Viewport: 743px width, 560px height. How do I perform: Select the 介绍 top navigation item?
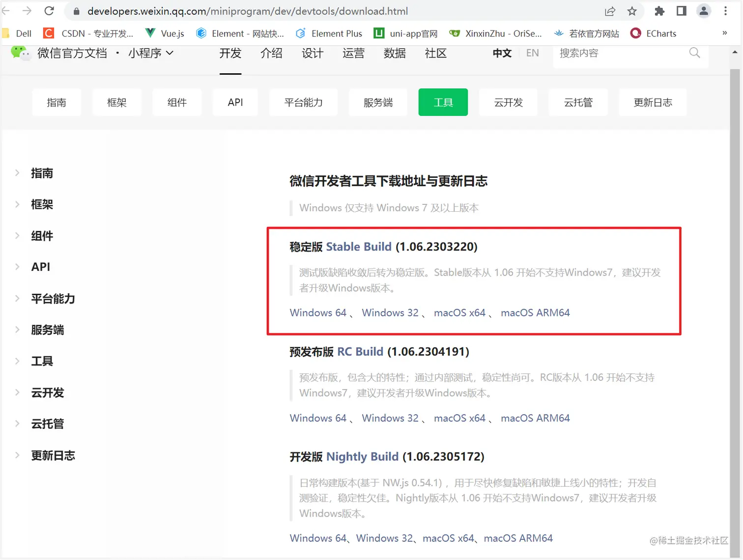coord(271,53)
